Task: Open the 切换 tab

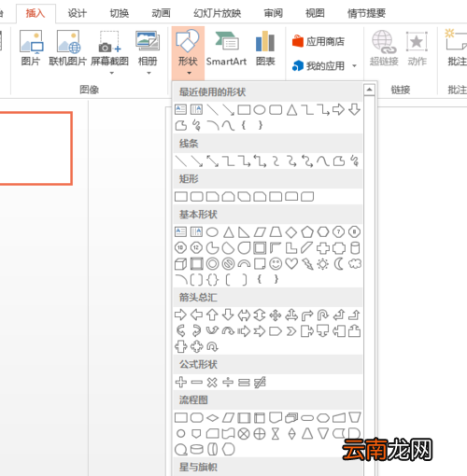Action: [x=120, y=13]
